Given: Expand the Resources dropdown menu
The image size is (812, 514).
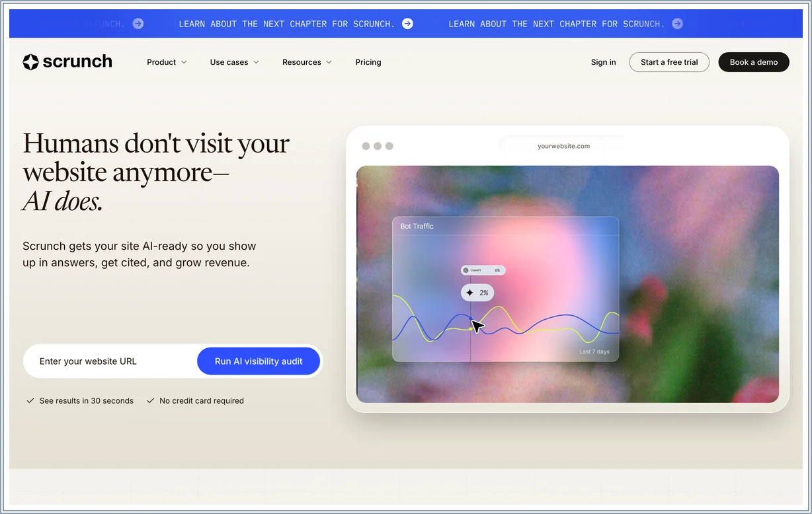Looking at the screenshot, I should pos(307,62).
